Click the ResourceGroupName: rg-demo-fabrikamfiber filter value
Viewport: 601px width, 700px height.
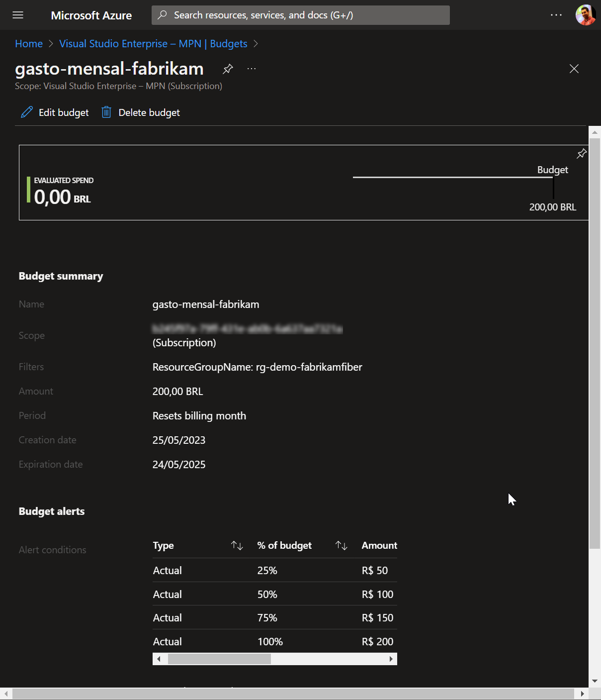pyautogui.click(x=258, y=367)
